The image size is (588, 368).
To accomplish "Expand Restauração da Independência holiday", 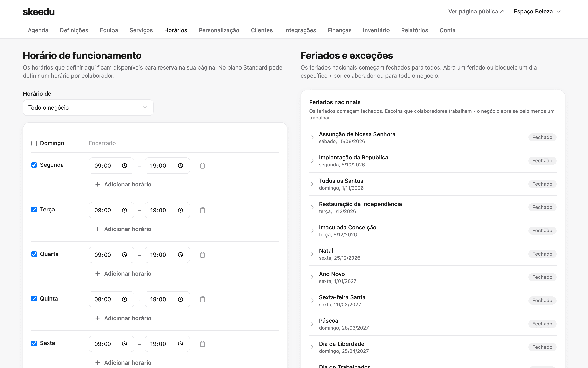I will click(312, 207).
